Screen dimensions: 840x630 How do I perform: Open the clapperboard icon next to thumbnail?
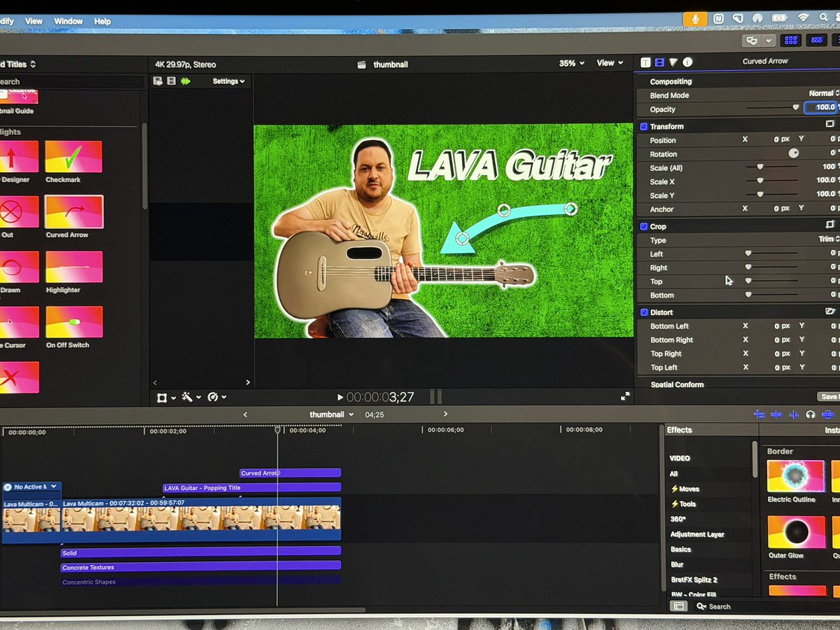pos(362,64)
